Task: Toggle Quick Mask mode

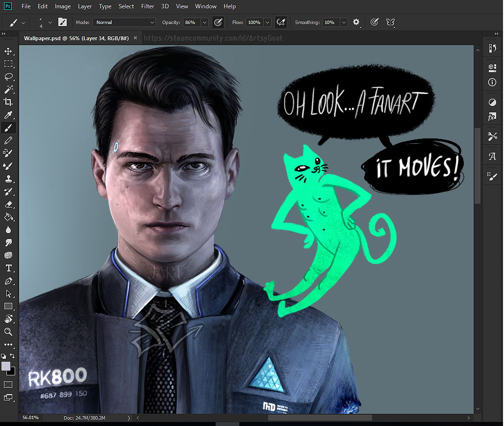Action: coord(8,384)
